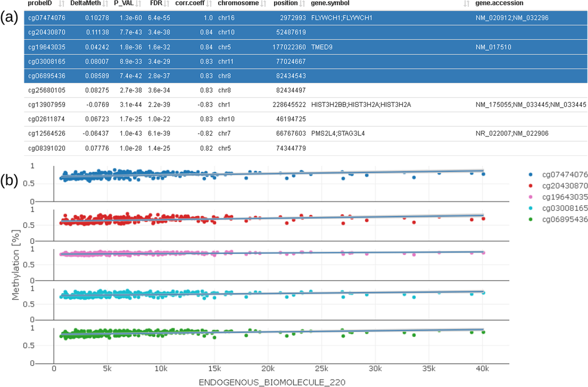Image resolution: width=588 pixels, height=387 pixels.
Task: Select row cg07474076 in table
Action: point(306,18)
